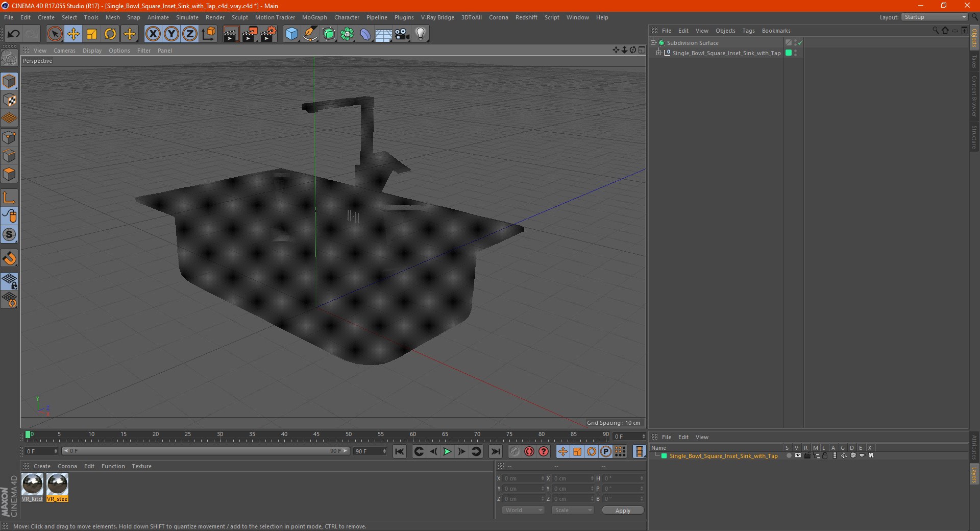
Task: Click the Record Active Objects button
Action: [x=514, y=451]
